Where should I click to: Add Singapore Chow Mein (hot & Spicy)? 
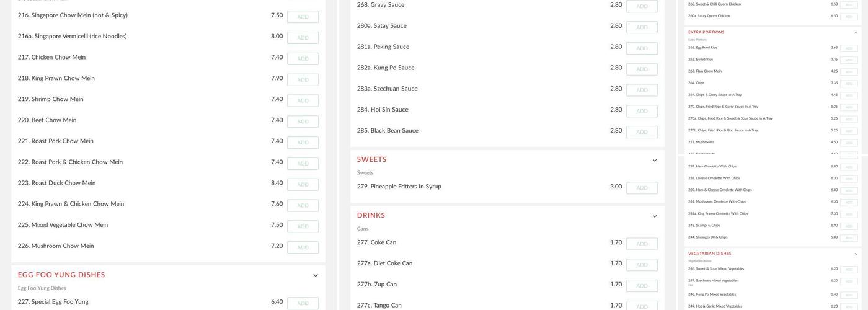click(x=303, y=17)
